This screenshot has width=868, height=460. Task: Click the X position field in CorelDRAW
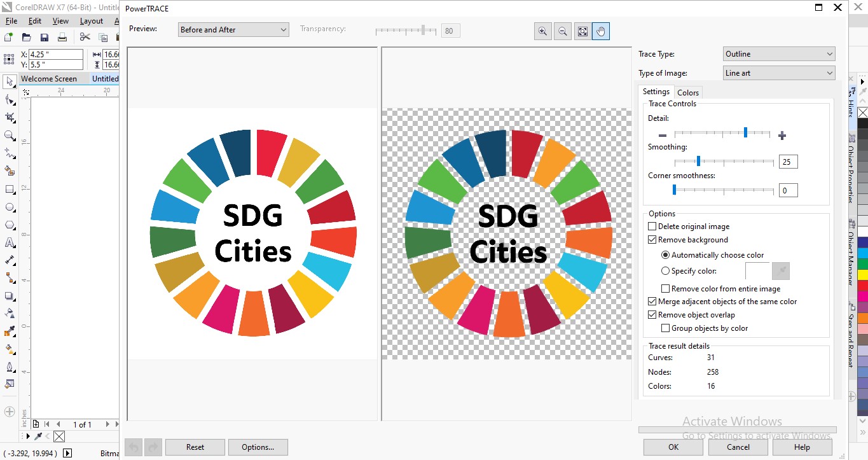56,54
